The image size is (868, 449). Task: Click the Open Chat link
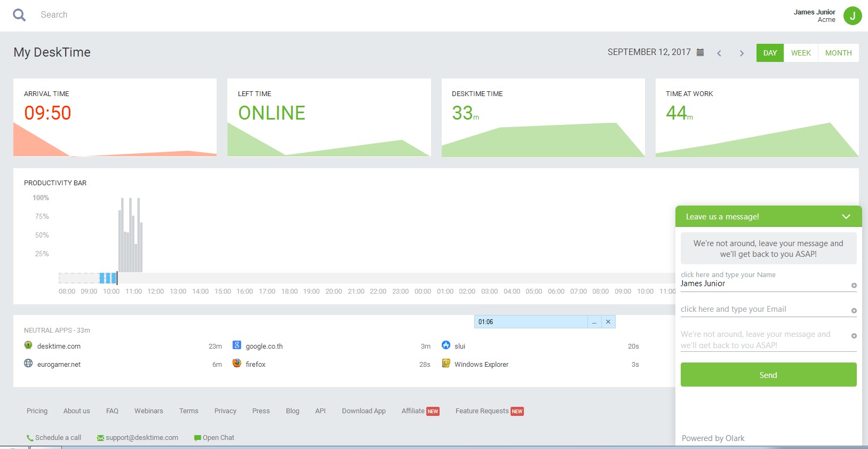point(218,438)
